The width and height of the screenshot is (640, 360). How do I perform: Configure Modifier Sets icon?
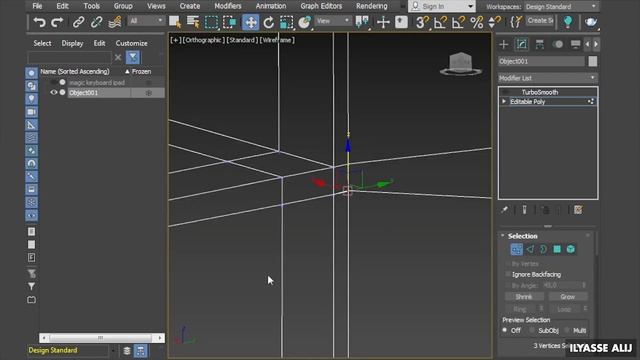(578, 210)
